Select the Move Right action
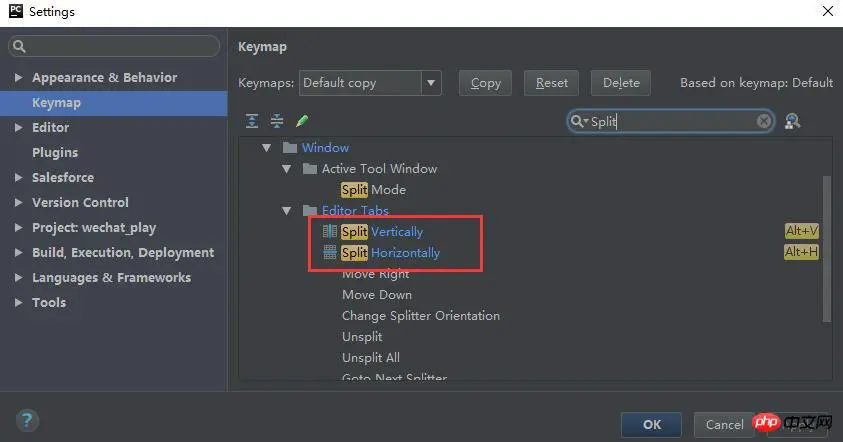843x442 pixels. click(x=376, y=274)
